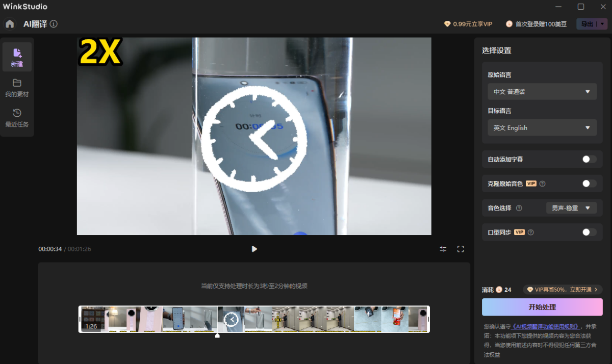Switch to 最近任务 in the sidebar
This screenshot has height=364, width=612.
17,118
